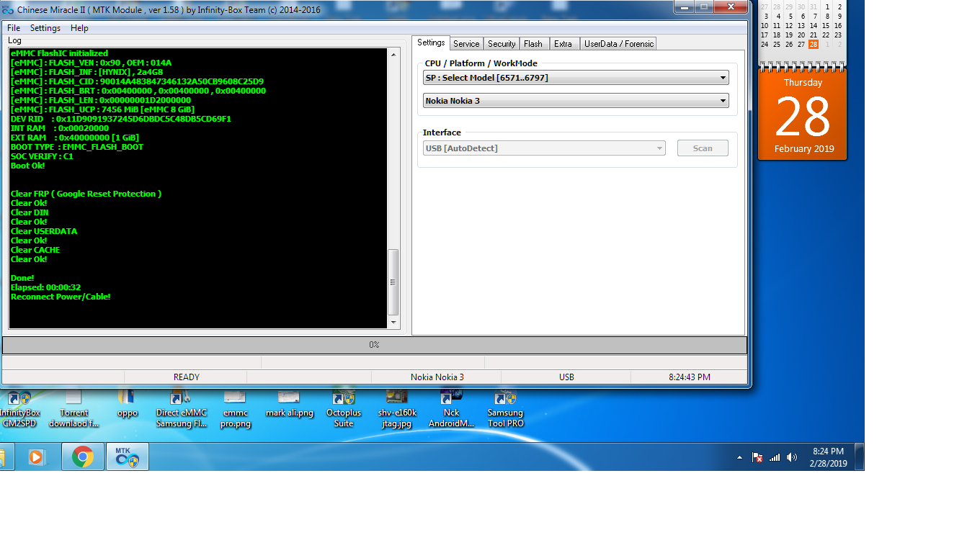The height and width of the screenshot is (553, 980).
Task: Click the 'Clear CACHE' log line
Action: click(35, 250)
